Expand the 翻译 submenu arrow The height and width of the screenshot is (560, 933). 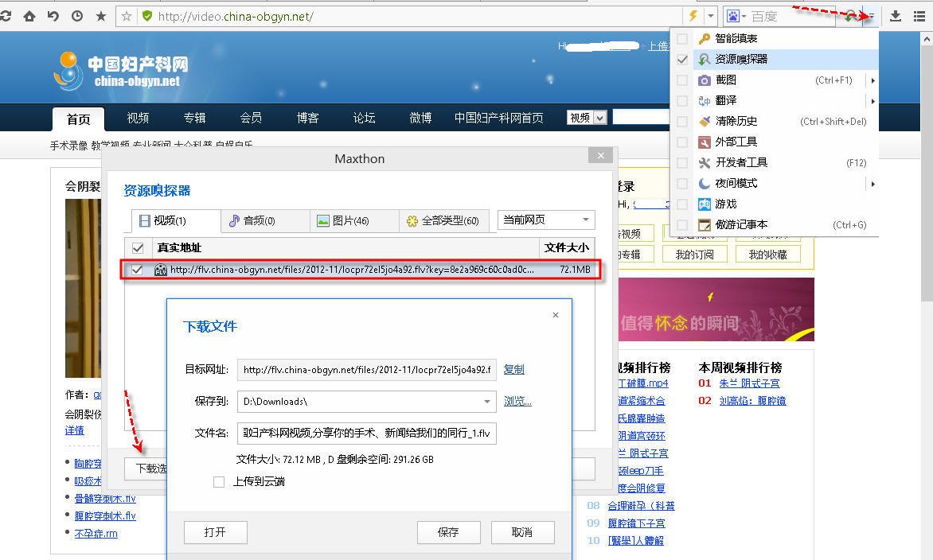pyautogui.click(x=872, y=101)
